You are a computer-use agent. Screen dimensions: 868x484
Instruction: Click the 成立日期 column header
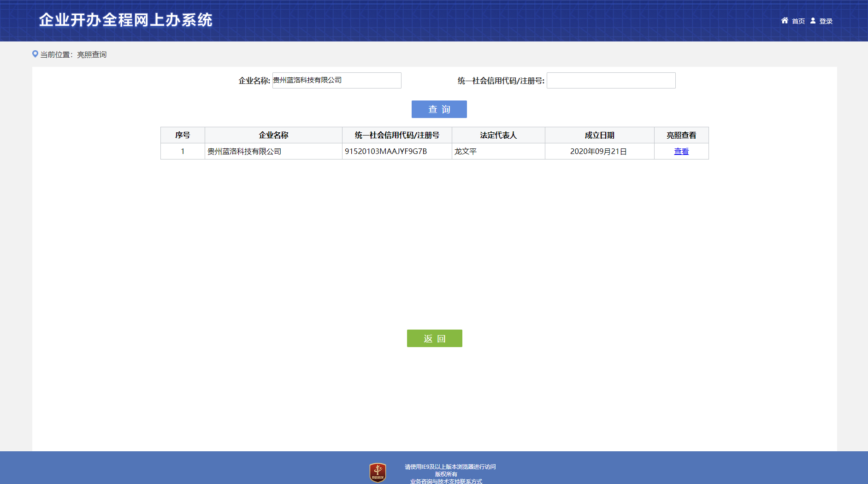coord(599,135)
